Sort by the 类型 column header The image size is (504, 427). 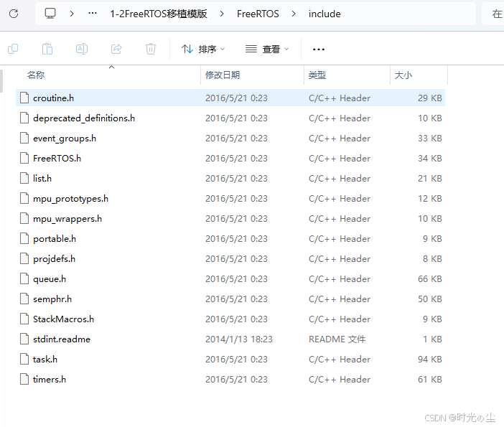click(317, 75)
